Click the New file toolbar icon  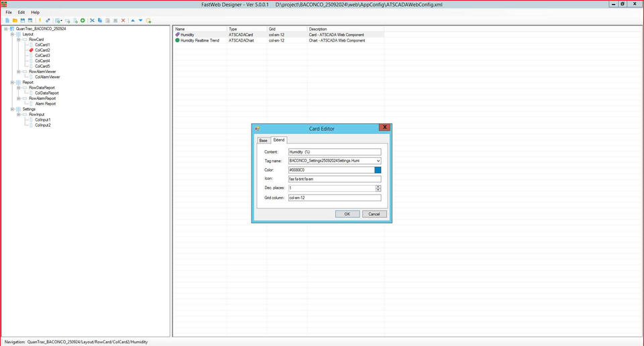pyautogui.click(x=7, y=21)
